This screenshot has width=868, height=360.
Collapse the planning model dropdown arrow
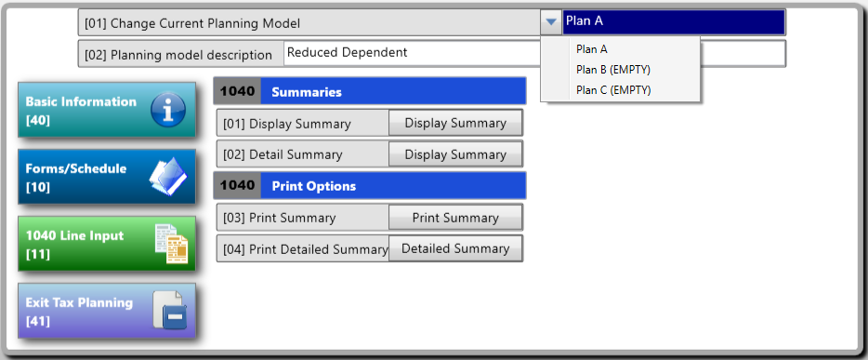point(551,22)
